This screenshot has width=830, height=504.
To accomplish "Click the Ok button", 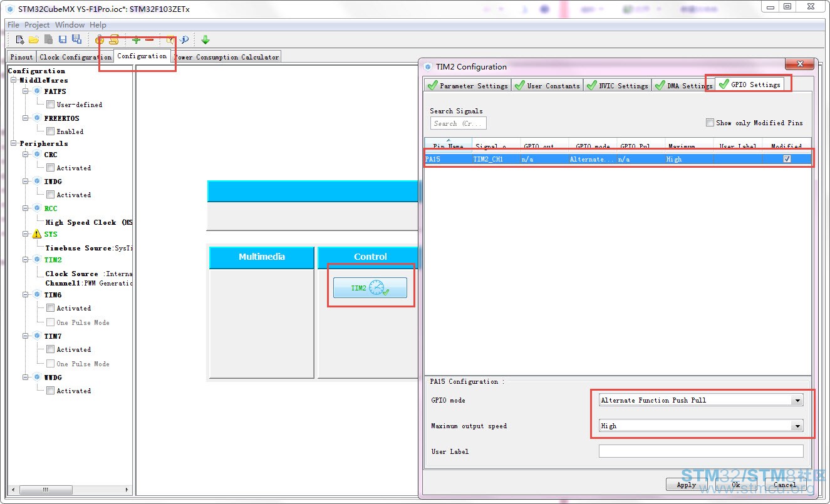I will (735, 485).
